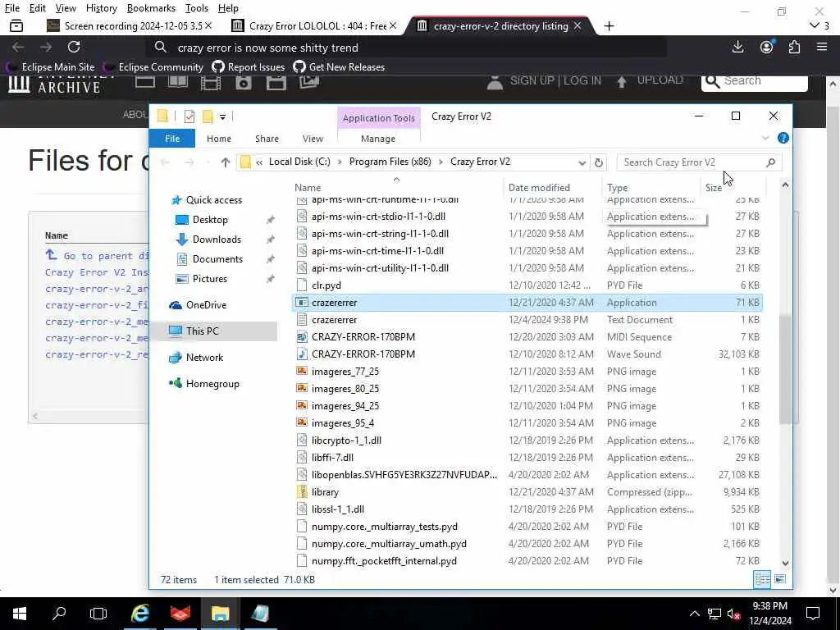The width and height of the screenshot is (840, 630).
Task: Show hidden system tray icons
Action: click(694, 614)
